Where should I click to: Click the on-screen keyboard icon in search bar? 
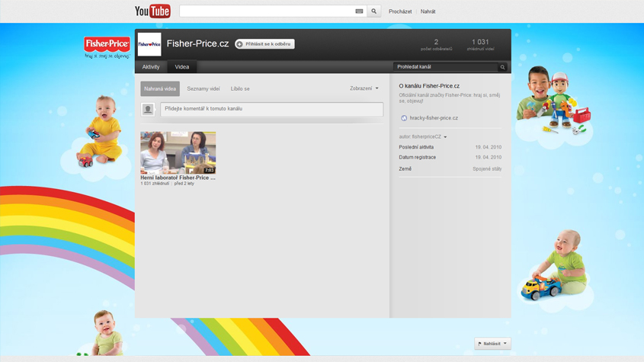click(x=359, y=11)
